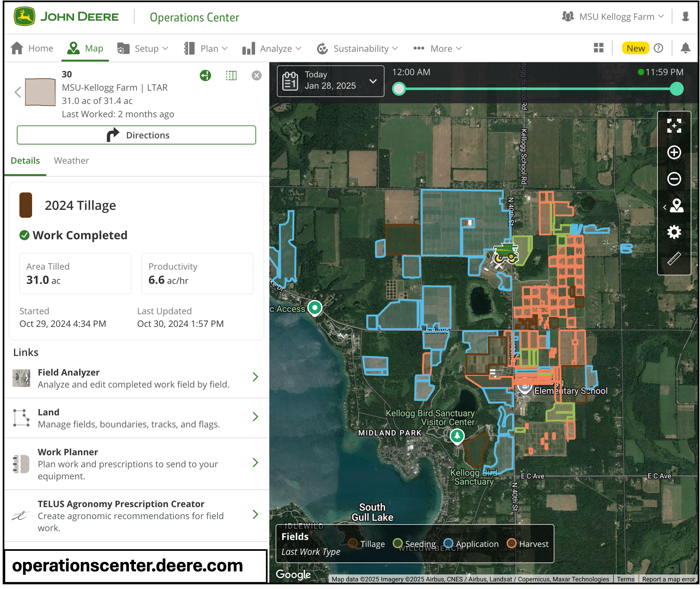Switch to the Weather tab

click(x=71, y=161)
